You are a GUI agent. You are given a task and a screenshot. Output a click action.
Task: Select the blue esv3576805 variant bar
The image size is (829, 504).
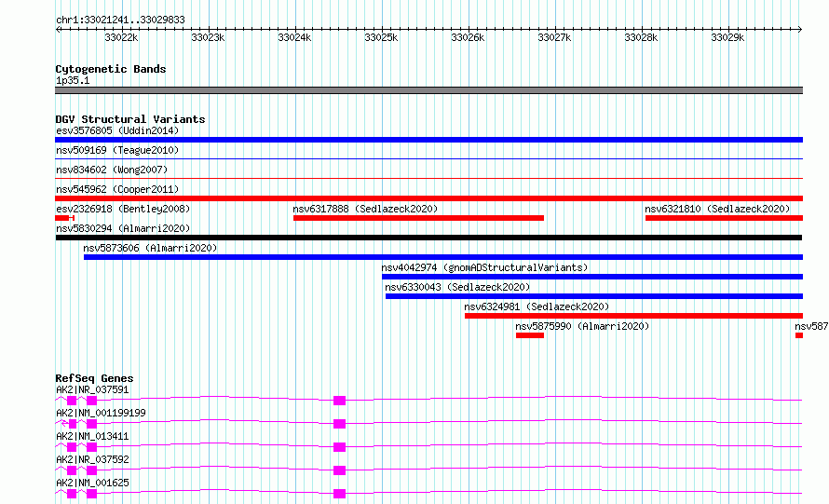428,140
